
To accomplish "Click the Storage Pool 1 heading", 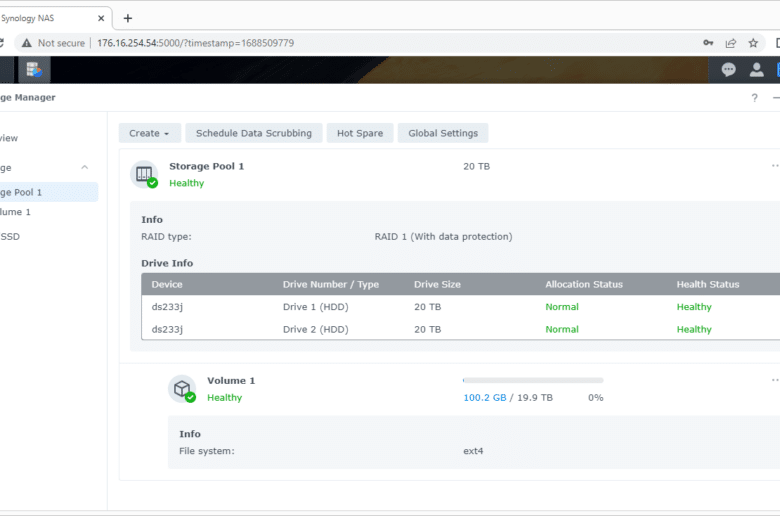I will 206,166.
